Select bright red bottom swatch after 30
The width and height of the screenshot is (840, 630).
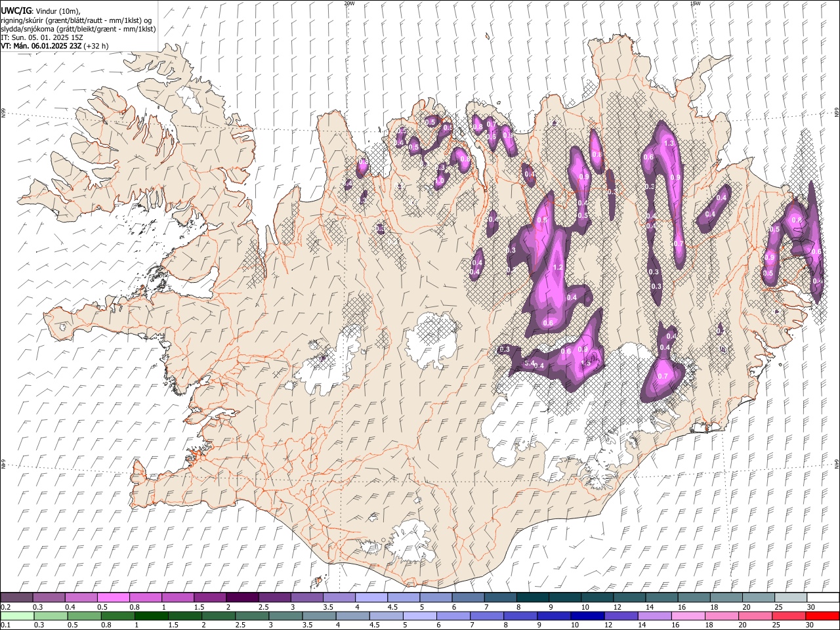[x=822, y=616]
